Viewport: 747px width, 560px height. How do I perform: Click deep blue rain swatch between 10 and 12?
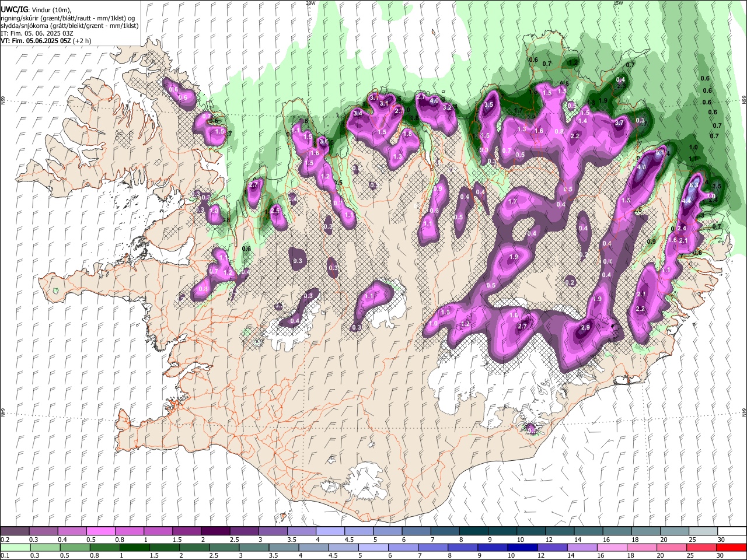pyautogui.click(x=522, y=548)
